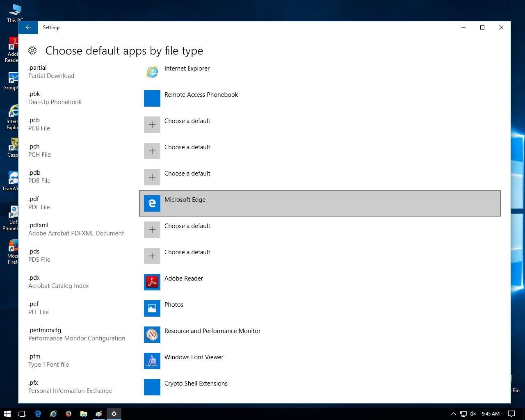This screenshot has width=525, height=420.
Task: Open File Explorer from the taskbar
Action: click(84, 414)
